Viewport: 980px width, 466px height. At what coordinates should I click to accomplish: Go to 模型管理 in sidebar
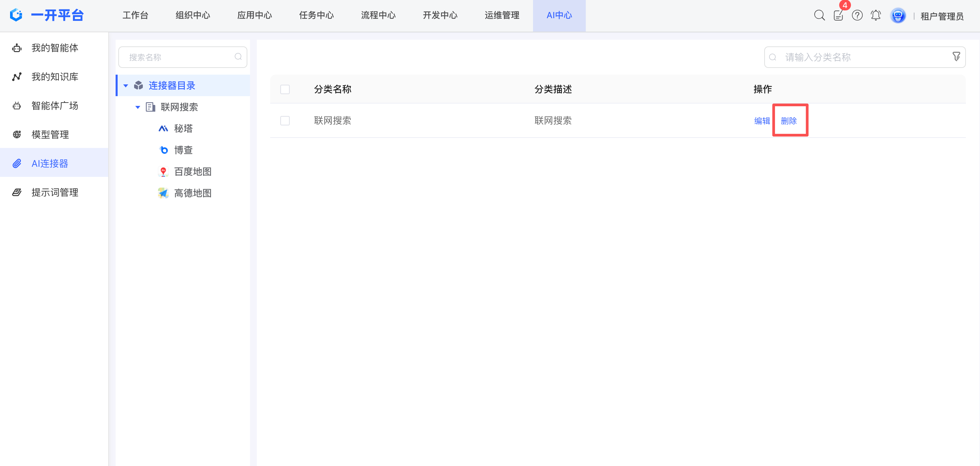pyautogui.click(x=50, y=134)
